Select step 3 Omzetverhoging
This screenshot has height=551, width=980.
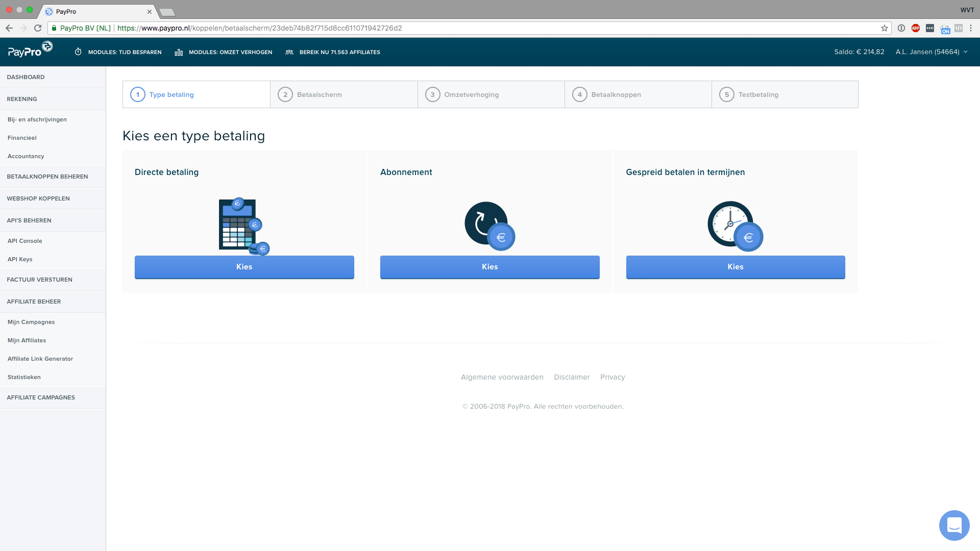tap(491, 94)
